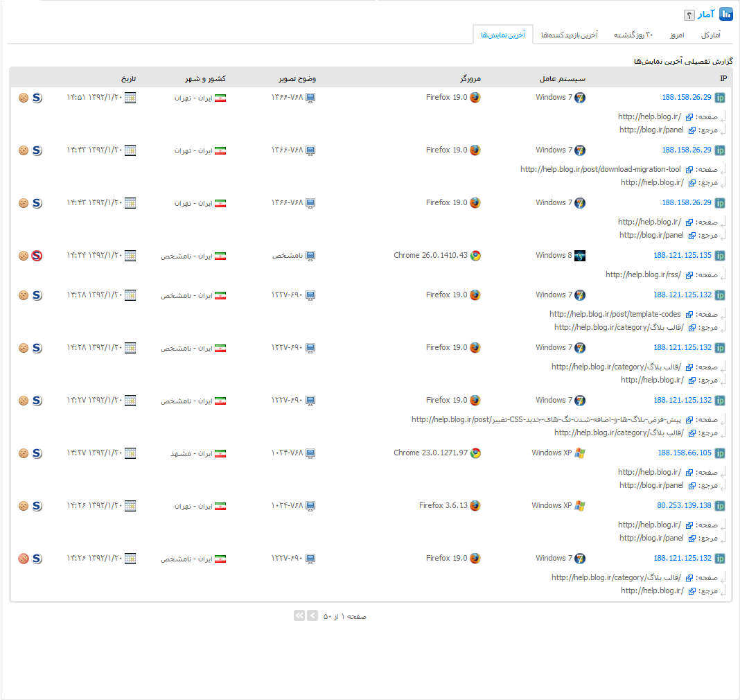Click the cookie icon in the 14:51 row
Image resolution: width=740 pixels, height=700 pixels.
24,98
